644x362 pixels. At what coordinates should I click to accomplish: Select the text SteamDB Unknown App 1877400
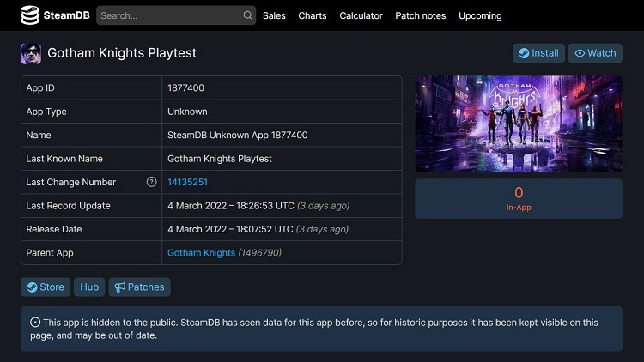click(x=237, y=135)
